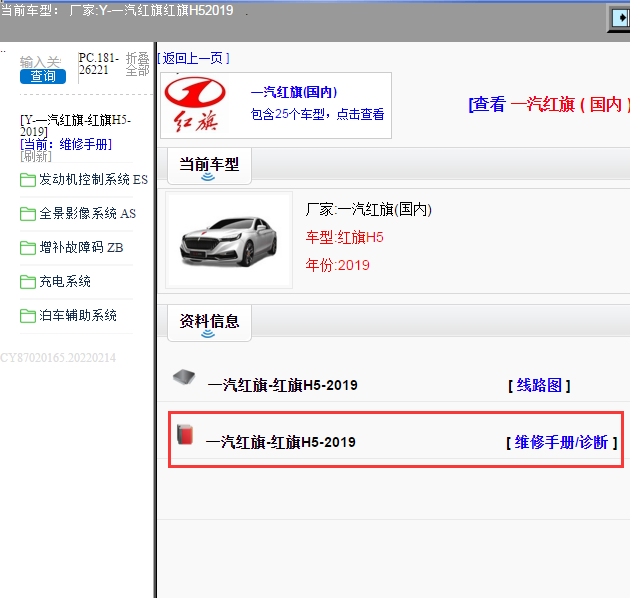The height and width of the screenshot is (598, 630).
Task: Click the 查询 search button
Action: pyautogui.click(x=43, y=76)
